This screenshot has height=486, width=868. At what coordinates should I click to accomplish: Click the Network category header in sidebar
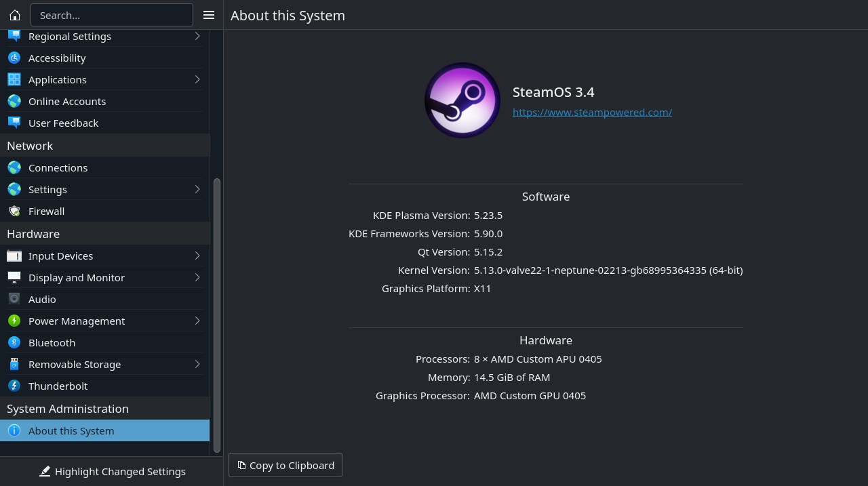[x=104, y=146]
